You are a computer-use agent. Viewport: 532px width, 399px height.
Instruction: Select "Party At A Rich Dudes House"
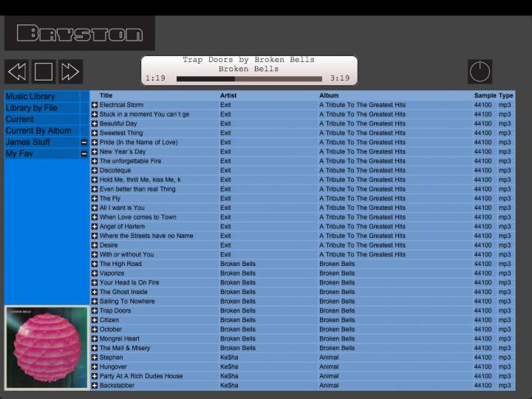141,376
